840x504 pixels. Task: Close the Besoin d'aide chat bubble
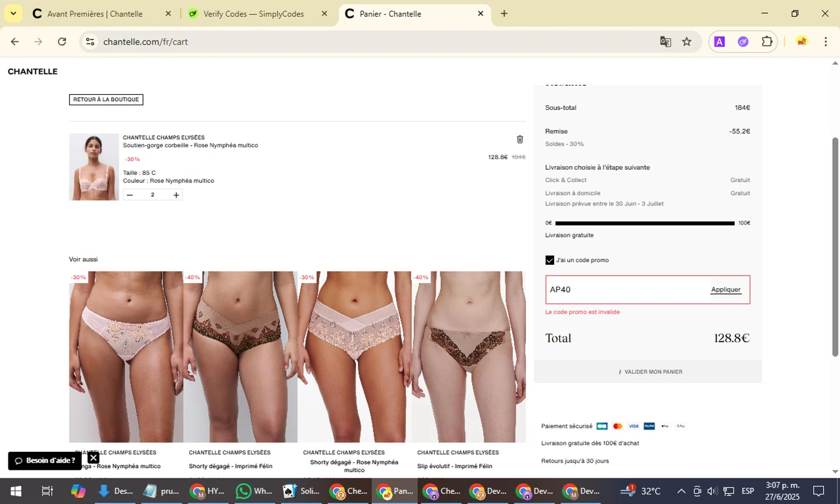pyautogui.click(x=94, y=458)
